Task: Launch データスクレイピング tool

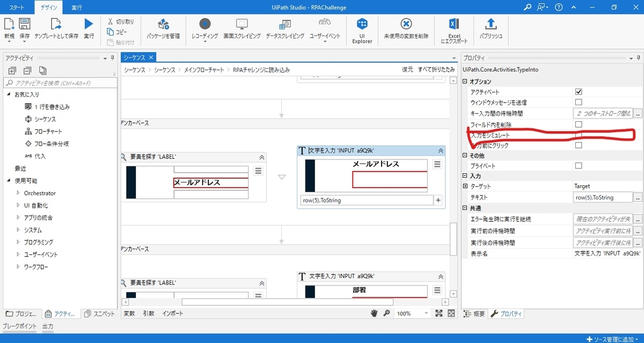Action: click(x=284, y=28)
